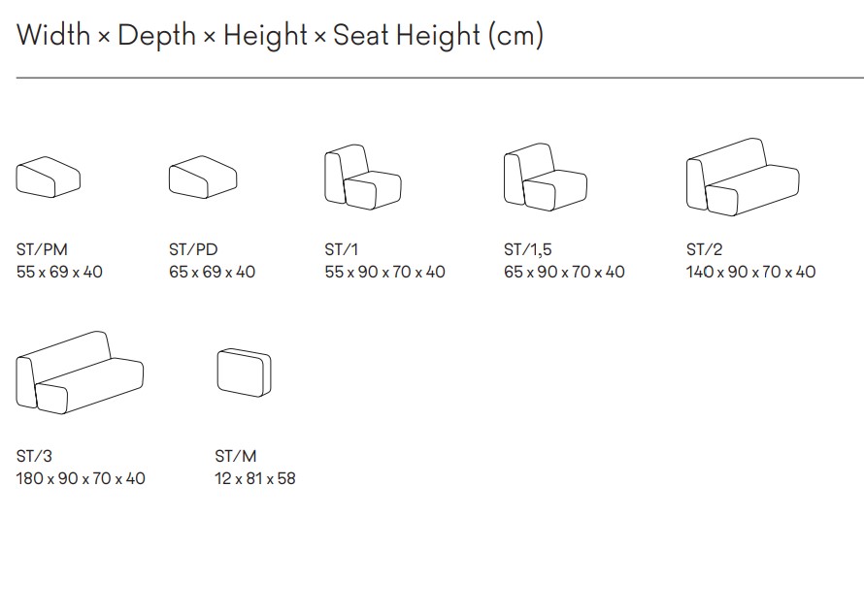Click the ST/2 model label

[x=704, y=249]
